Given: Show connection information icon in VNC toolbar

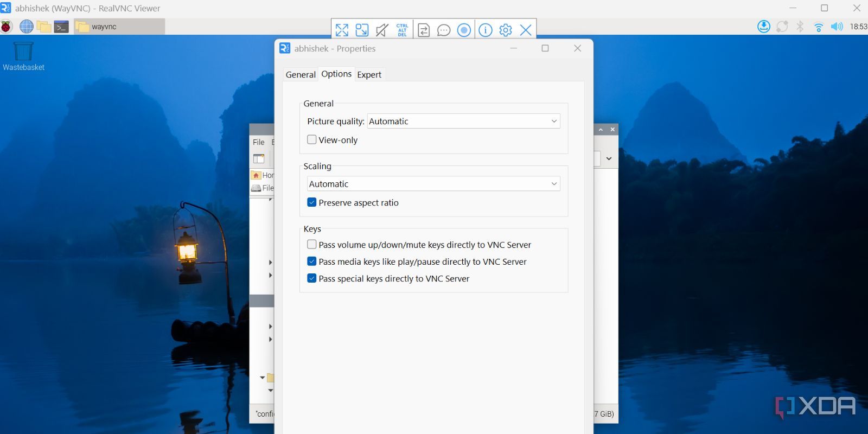Looking at the screenshot, I should [486, 30].
